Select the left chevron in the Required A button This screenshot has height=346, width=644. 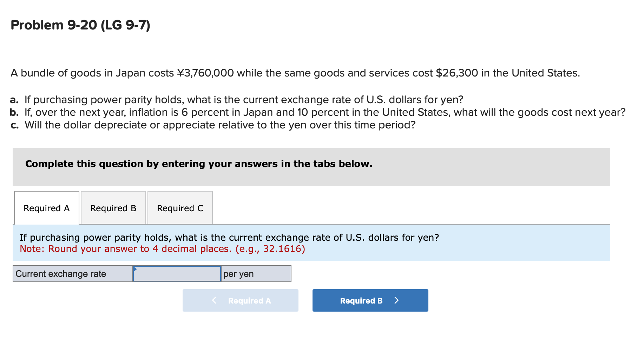[x=214, y=300]
